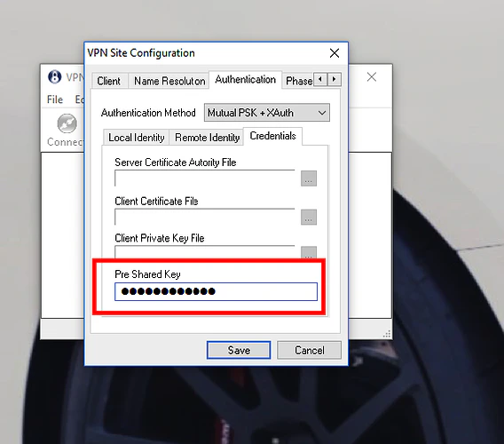Switch to the Name Resolution tab

[x=169, y=81]
